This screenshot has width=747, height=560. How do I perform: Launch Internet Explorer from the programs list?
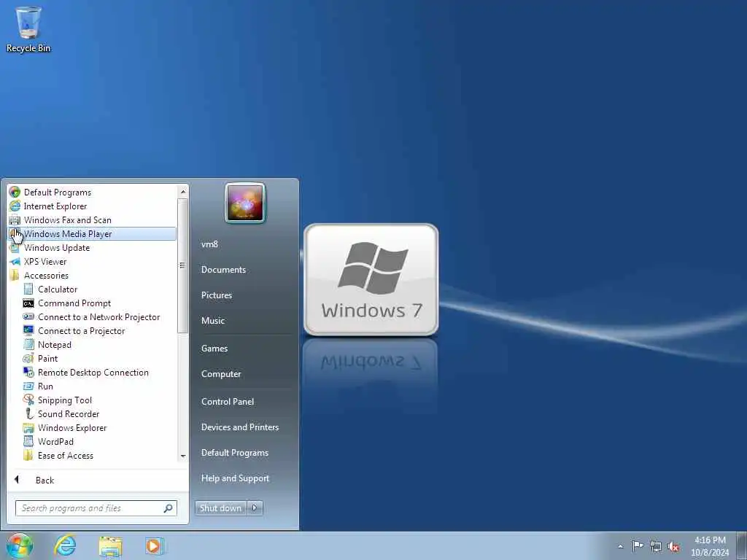click(x=55, y=206)
